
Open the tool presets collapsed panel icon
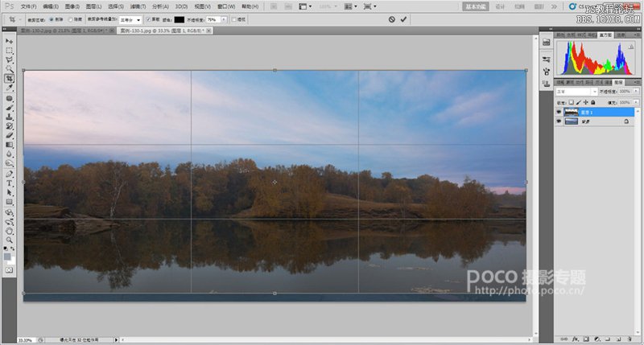(x=547, y=60)
